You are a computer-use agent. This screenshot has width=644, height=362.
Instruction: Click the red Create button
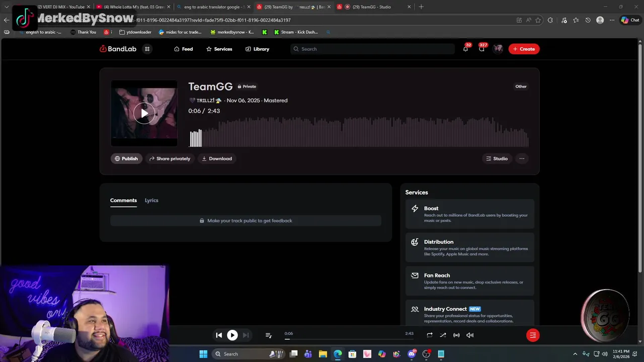coord(524,49)
